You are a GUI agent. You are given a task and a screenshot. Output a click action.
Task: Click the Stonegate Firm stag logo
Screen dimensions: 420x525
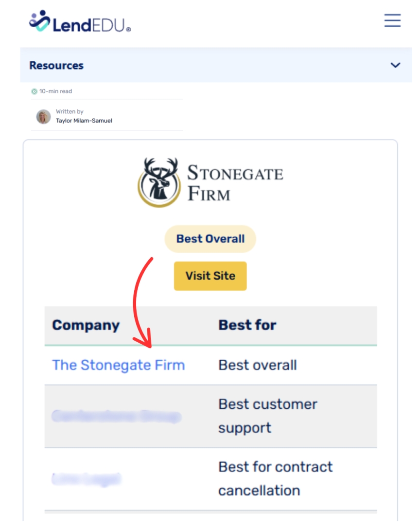[x=157, y=182]
